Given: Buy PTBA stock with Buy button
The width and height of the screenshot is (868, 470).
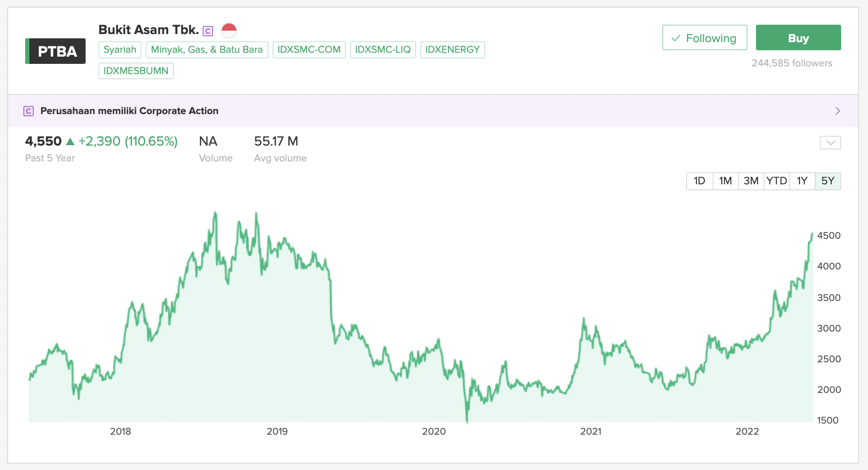Looking at the screenshot, I should click(798, 37).
